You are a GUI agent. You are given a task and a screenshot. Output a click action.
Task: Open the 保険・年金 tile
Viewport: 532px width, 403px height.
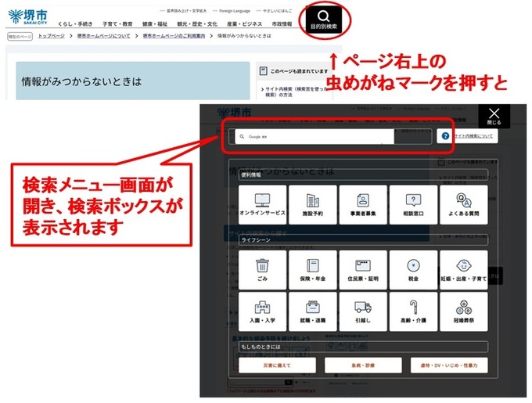(x=312, y=269)
